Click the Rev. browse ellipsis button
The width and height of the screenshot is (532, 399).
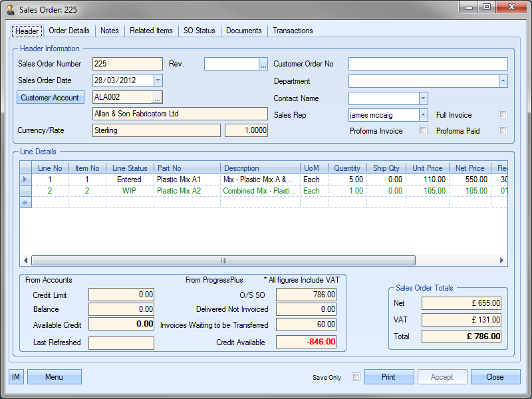263,65
